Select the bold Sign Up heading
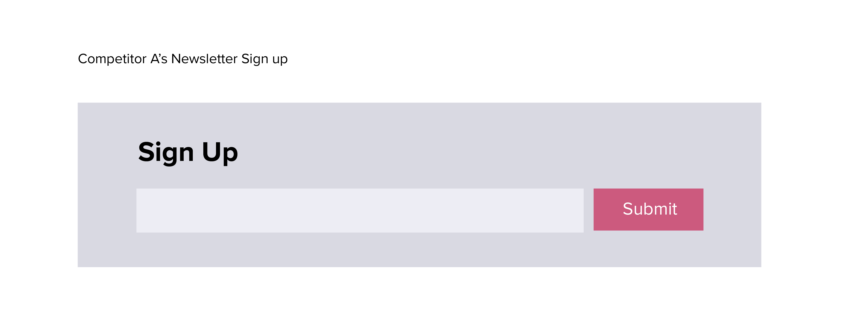Viewport: 868px width, 327px height. tap(188, 153)
